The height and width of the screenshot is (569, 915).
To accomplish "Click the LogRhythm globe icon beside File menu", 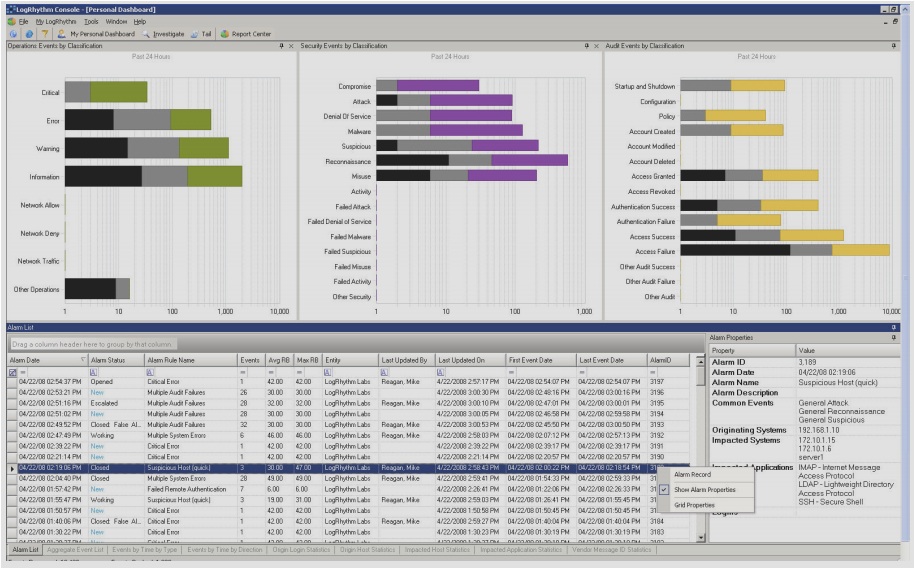I will [x=11, y=22].
